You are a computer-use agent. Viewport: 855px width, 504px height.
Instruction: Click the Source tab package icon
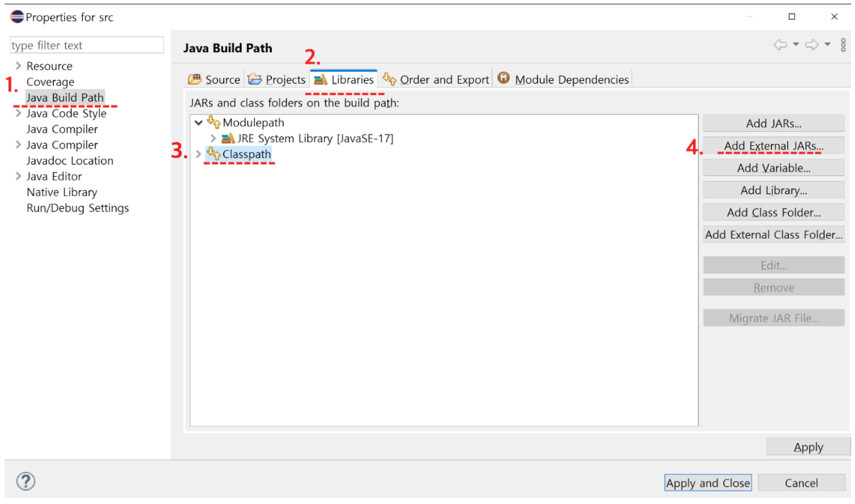195,78
